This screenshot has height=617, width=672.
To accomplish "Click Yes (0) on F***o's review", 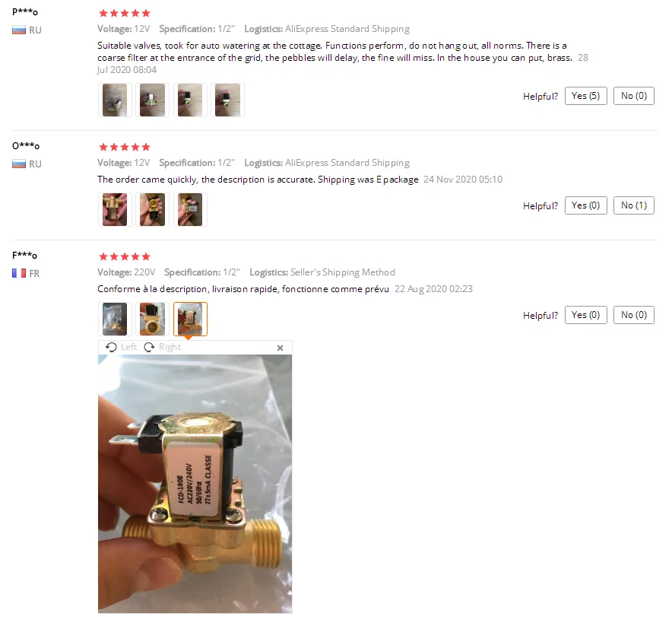I will point(586,315).
